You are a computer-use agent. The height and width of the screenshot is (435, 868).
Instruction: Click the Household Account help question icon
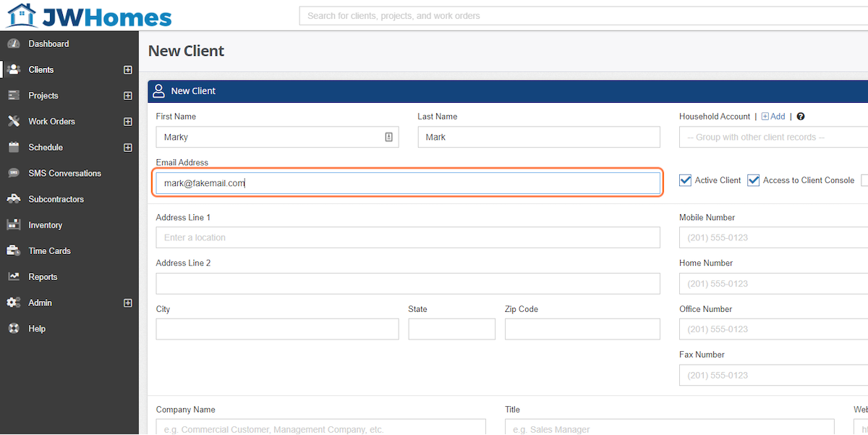point(801,117)
